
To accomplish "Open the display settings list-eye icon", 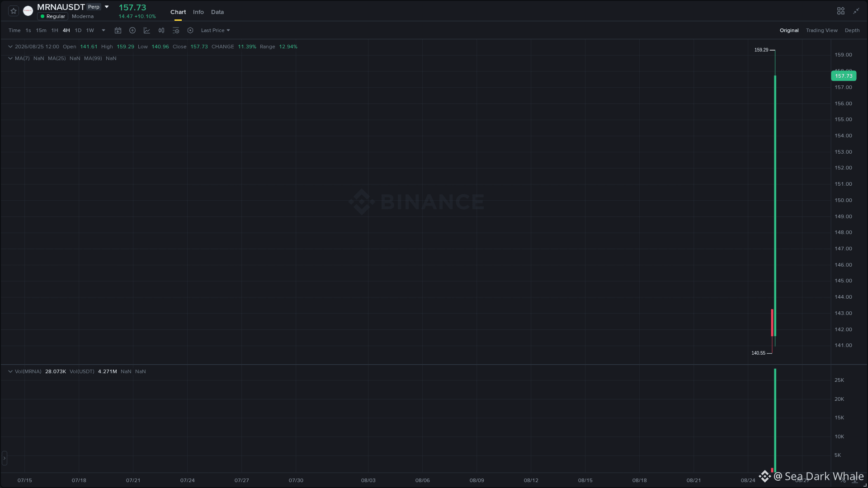I will click(x=176, y=30).
